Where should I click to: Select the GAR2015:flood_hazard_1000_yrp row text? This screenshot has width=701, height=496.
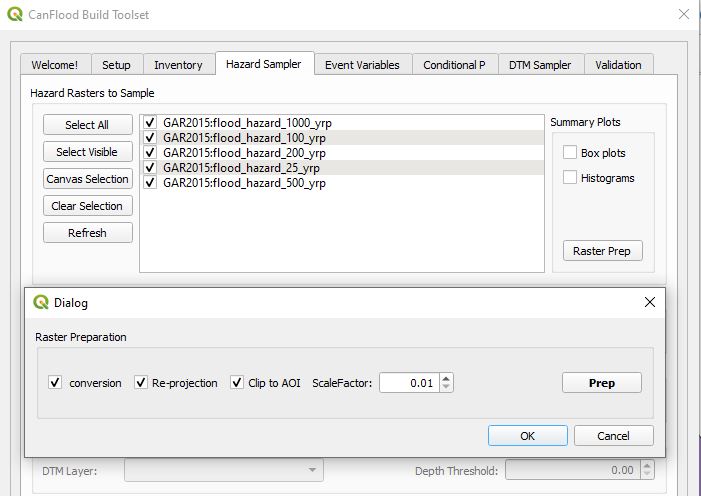[247, 123]
